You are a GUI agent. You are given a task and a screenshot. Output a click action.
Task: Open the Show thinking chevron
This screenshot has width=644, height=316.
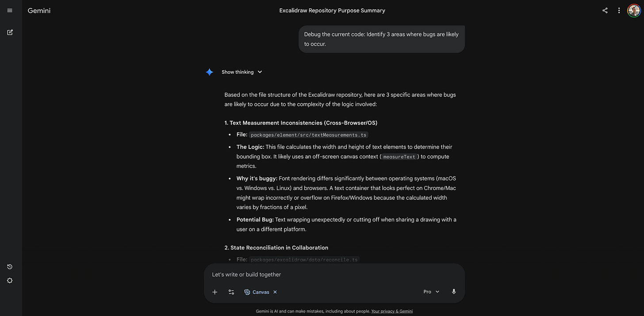pyautogui.click(x=260, y=72)
